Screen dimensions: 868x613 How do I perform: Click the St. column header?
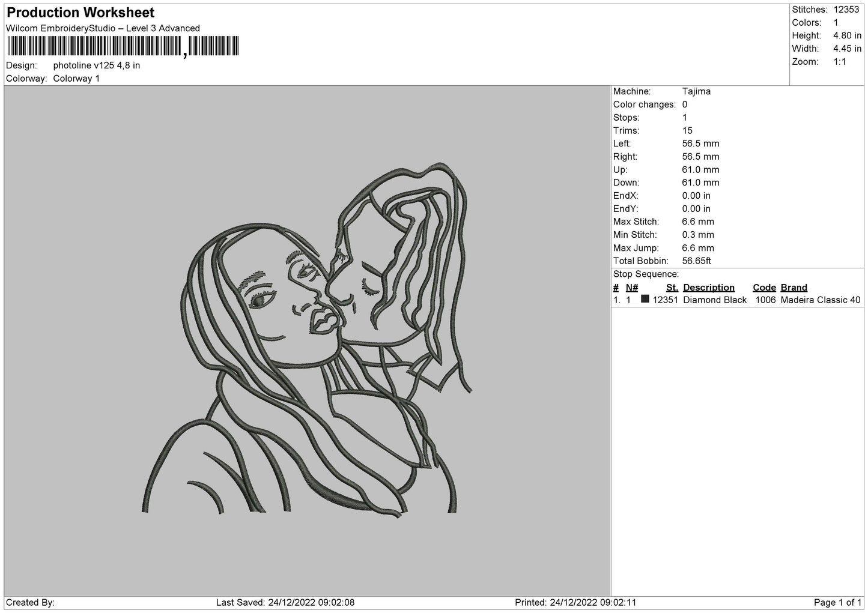click(672, 288)
